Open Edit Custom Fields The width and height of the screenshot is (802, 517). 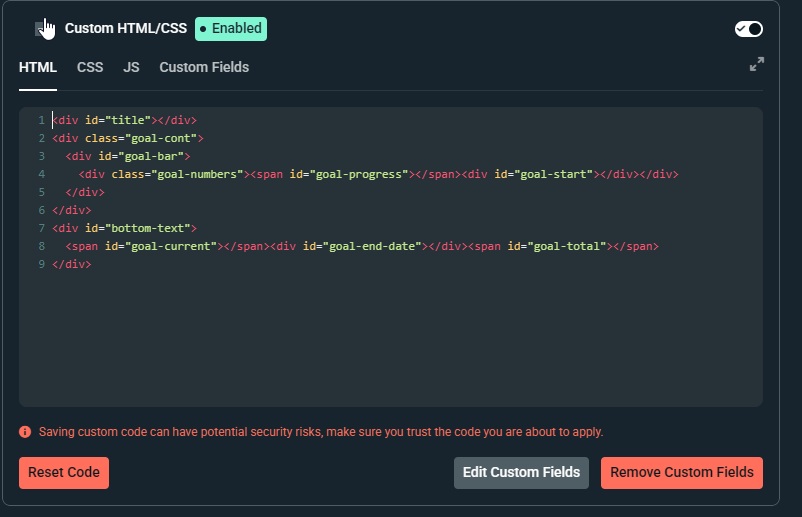click(x=521, y=473)
